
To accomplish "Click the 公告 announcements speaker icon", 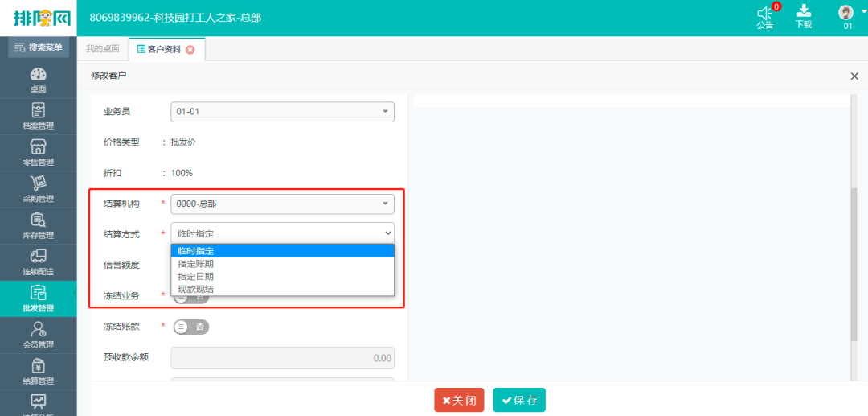I will click(764, 16).
